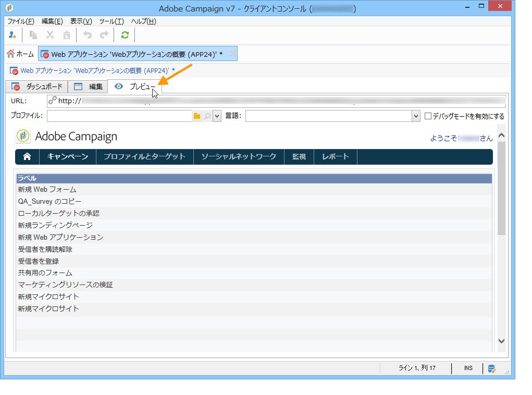
Task: Click the folder icon in プロファイル field
Action: coord(197,116)
